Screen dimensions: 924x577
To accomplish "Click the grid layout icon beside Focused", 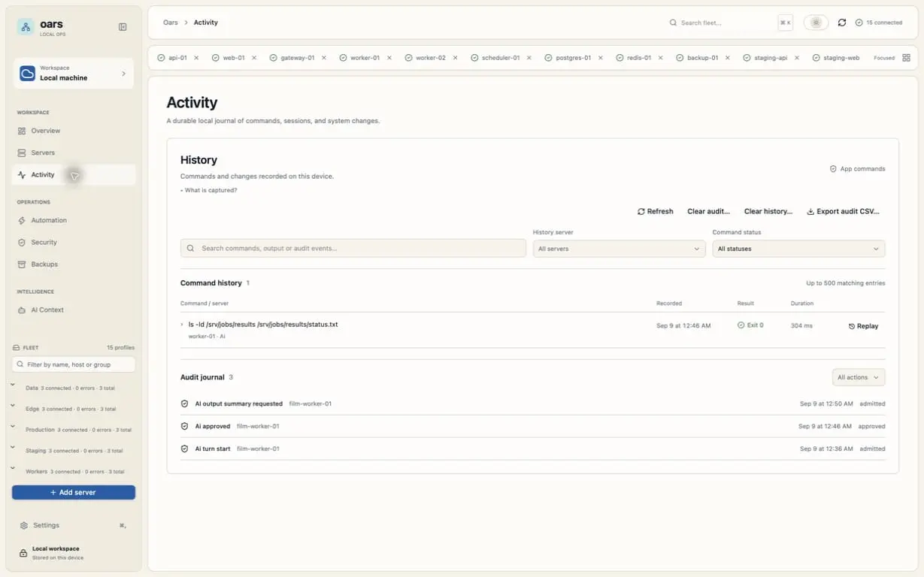I will (906, 58).
